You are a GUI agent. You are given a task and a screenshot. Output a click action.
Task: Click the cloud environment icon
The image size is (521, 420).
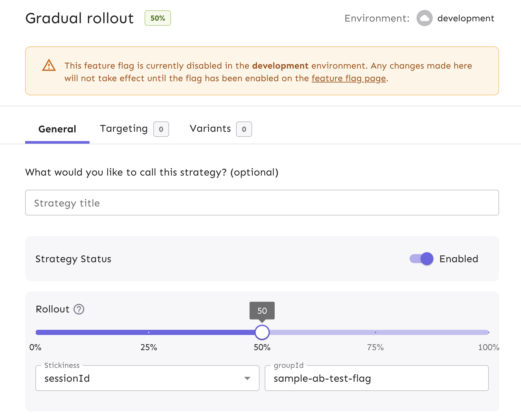click(424, 18)
